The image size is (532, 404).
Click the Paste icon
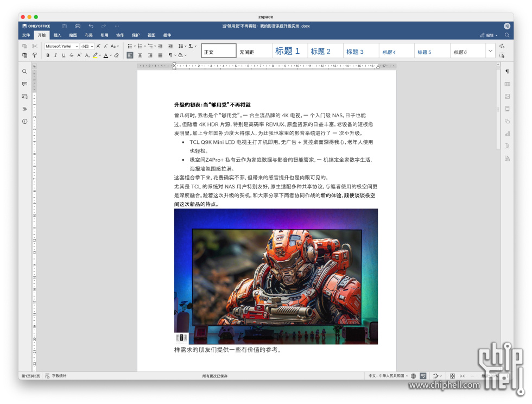click(x=25, y=55)
